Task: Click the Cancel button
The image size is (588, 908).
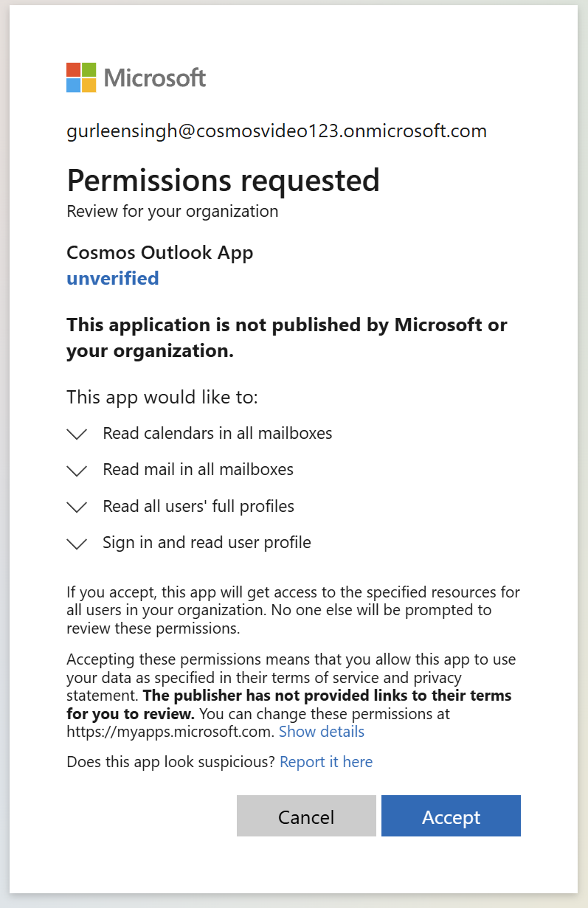Action: [x=306, y=816]
